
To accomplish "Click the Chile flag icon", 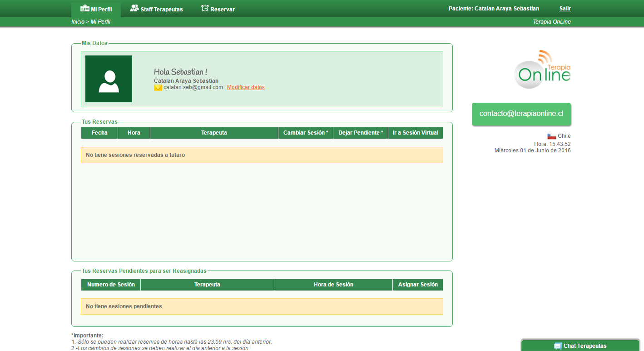I will click(551, 136).
